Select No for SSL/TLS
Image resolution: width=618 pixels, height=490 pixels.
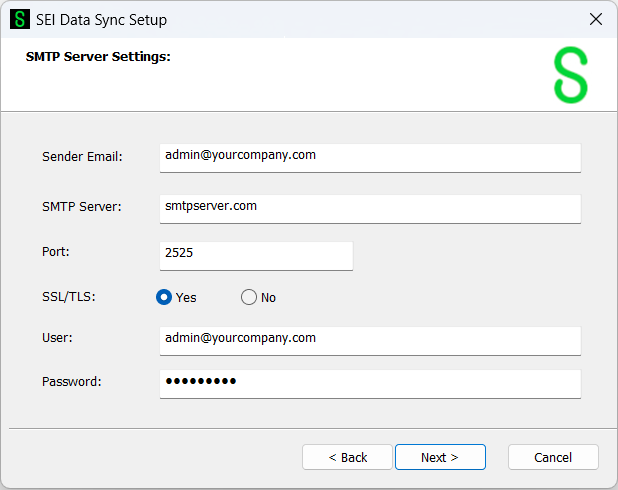click(x=249, y=297)
